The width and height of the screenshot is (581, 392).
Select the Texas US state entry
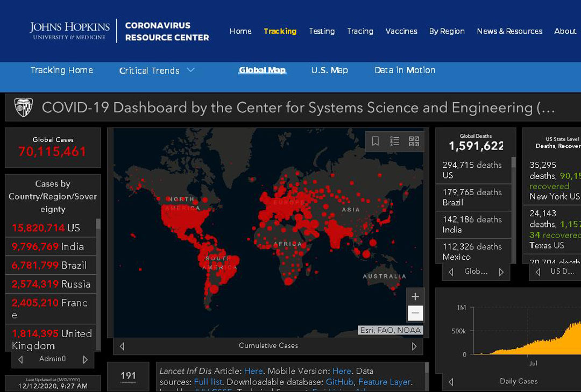pyautogui.click(x=552, y=230)
